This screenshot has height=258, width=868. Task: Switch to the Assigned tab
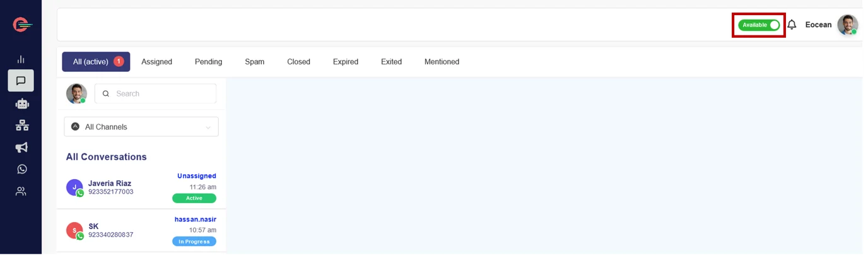click(x=156, y=62)
